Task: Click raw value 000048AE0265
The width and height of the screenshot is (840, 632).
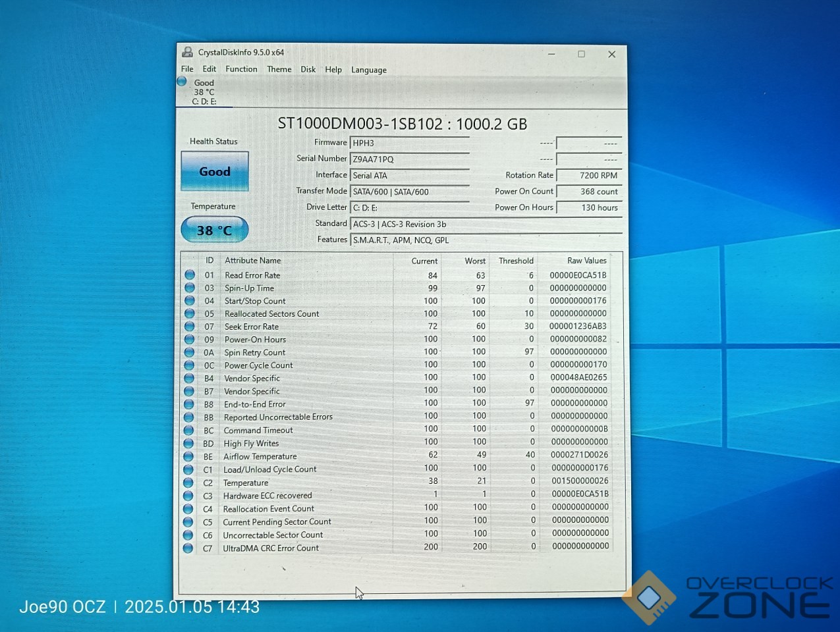Action: pos(578,378)
